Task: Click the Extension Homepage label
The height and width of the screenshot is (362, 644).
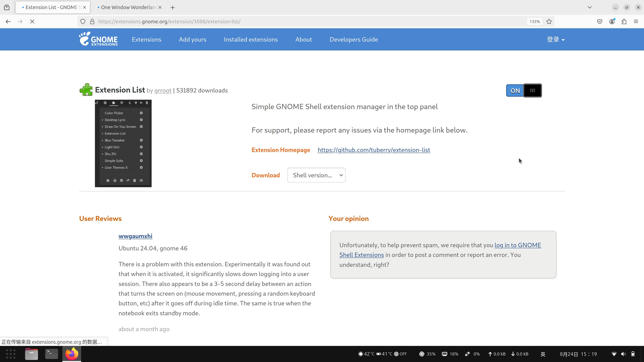Action: click(281, 150)
